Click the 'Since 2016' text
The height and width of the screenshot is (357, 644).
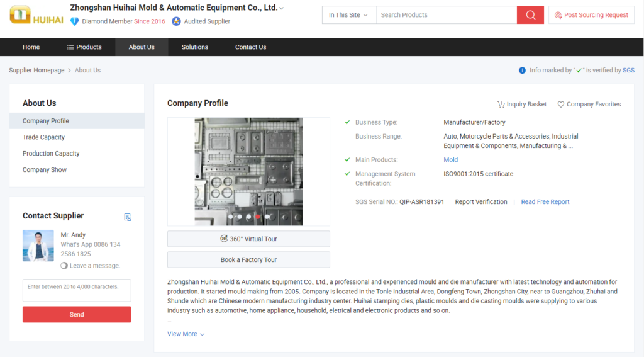(150, 21)
